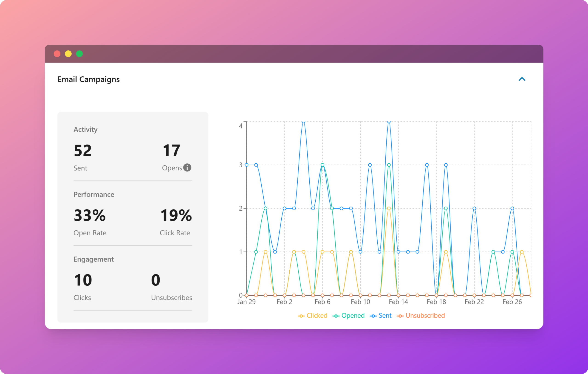588x374 pixels.
Task: Click the 17 Opens statistic
Action: pyautogui.click(x=171, y=150)
